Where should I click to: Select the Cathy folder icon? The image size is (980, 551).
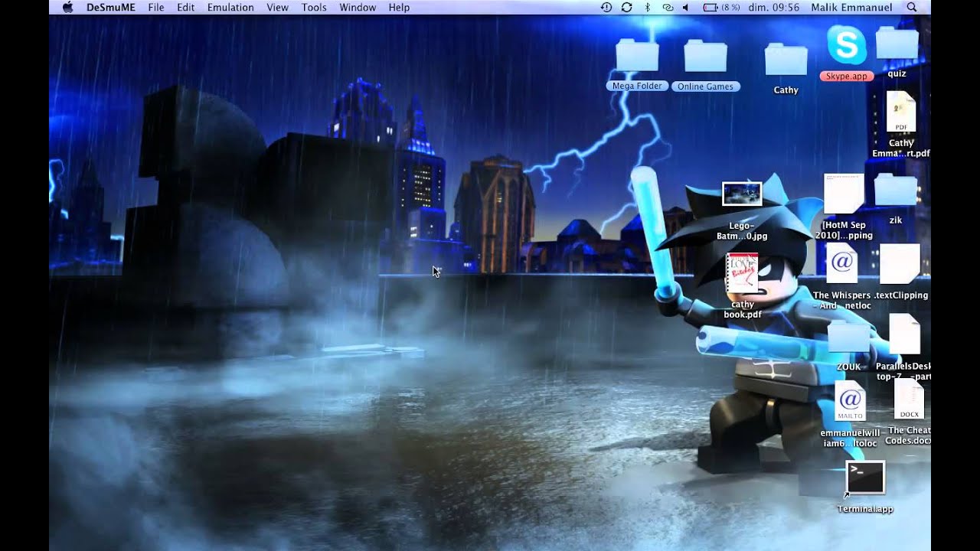click(786, 60)
